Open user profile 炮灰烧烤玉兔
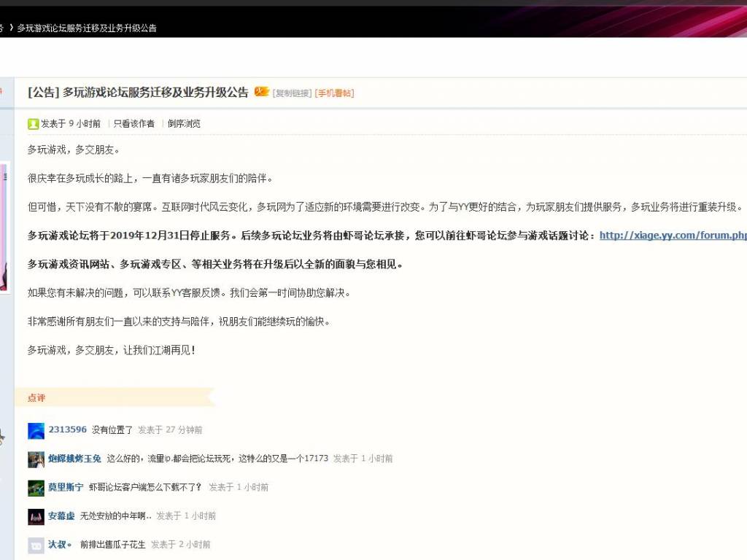Viewport: 747px width, 560px height. tap(75, 459)
